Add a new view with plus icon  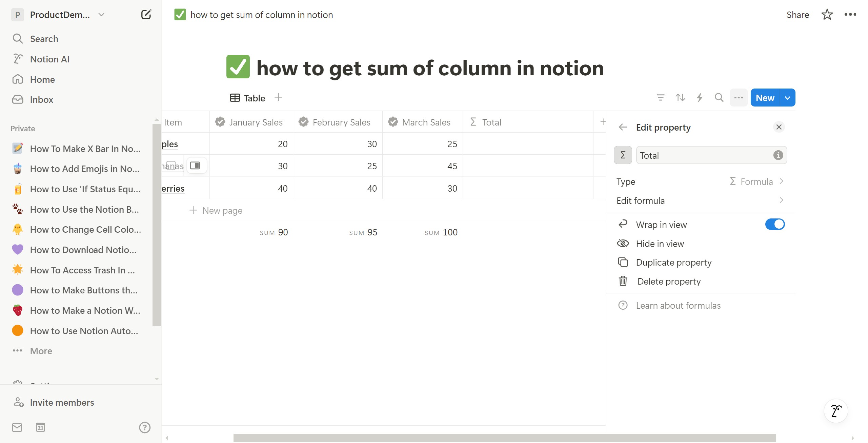tap(278, 98)
